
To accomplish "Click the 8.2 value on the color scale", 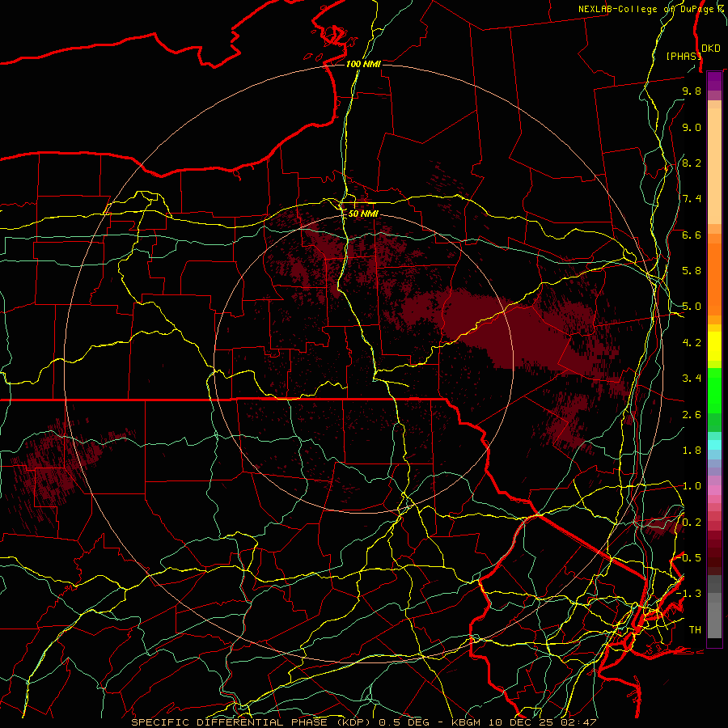I will (x=692, y=163).
